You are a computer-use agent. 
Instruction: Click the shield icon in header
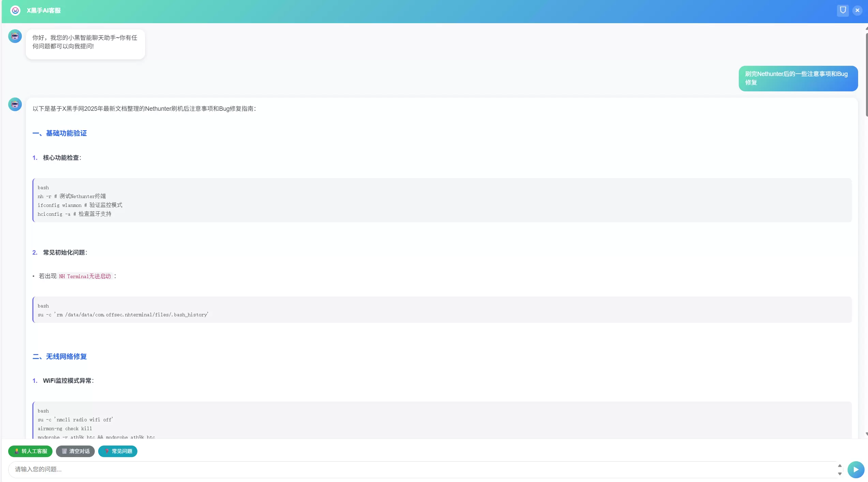tap(843, 10)
